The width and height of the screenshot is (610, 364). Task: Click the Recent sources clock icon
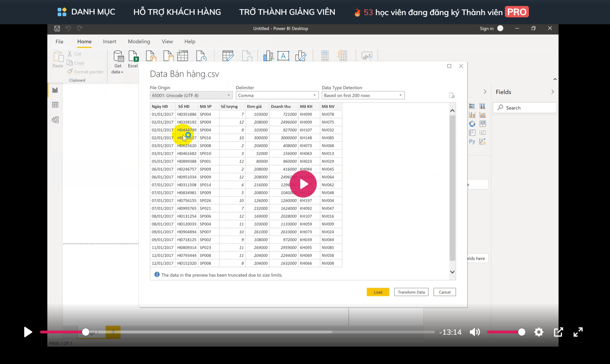(201, 56)
